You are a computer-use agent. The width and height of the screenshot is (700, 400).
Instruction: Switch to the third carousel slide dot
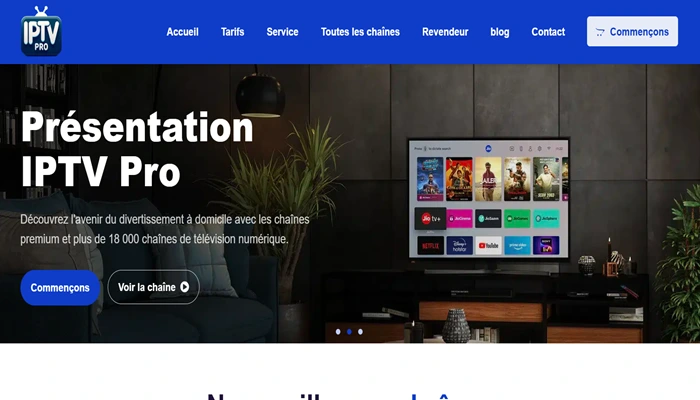tap(360, 331)
